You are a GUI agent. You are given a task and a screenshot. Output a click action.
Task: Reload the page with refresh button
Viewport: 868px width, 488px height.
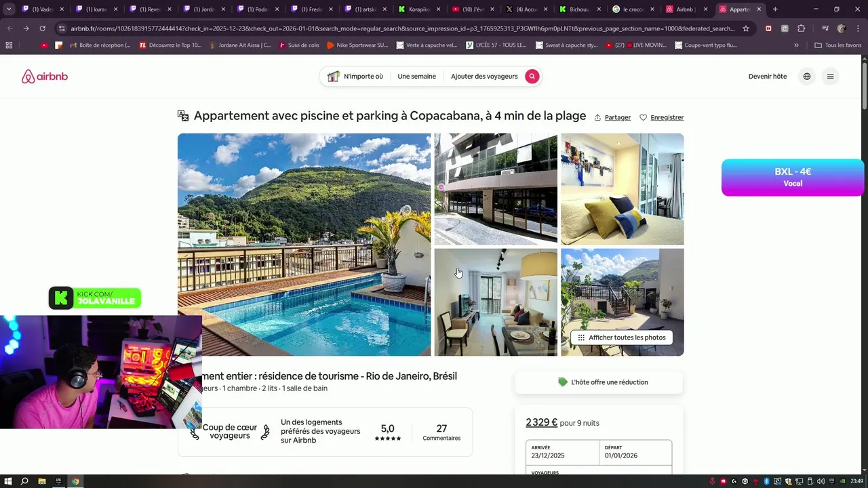[x=42, y=28]
